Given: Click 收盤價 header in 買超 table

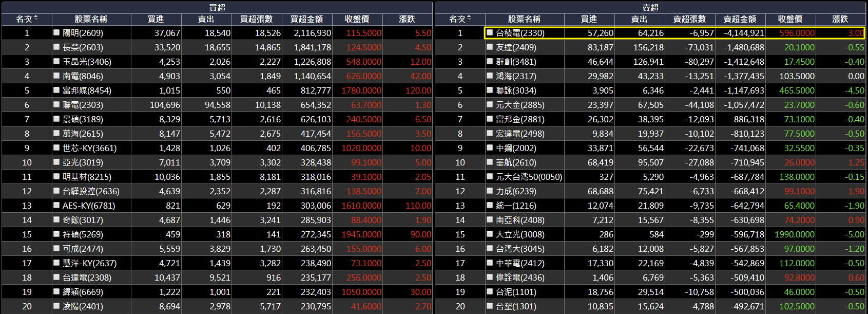Looking at the screenshot, I should click(357, 19).
